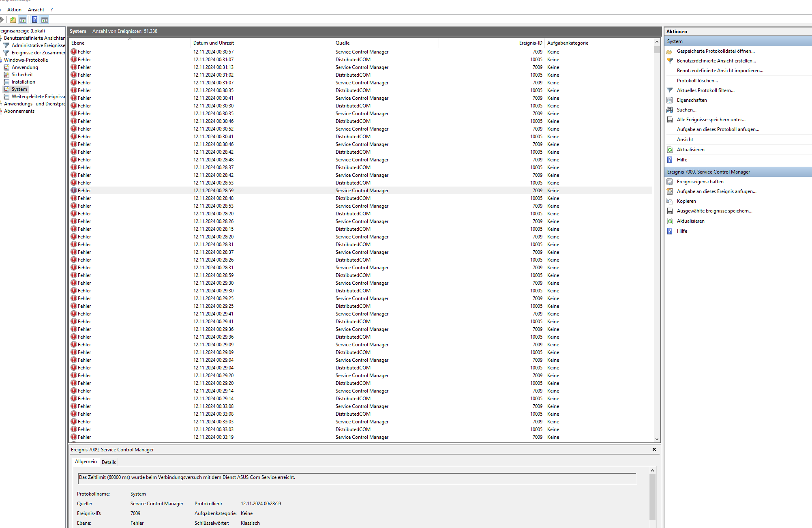Image resolution: width=812 pixels, height=528 pixels.
Task: Click Protokoll löschen action link
Action: pos(697,81)
